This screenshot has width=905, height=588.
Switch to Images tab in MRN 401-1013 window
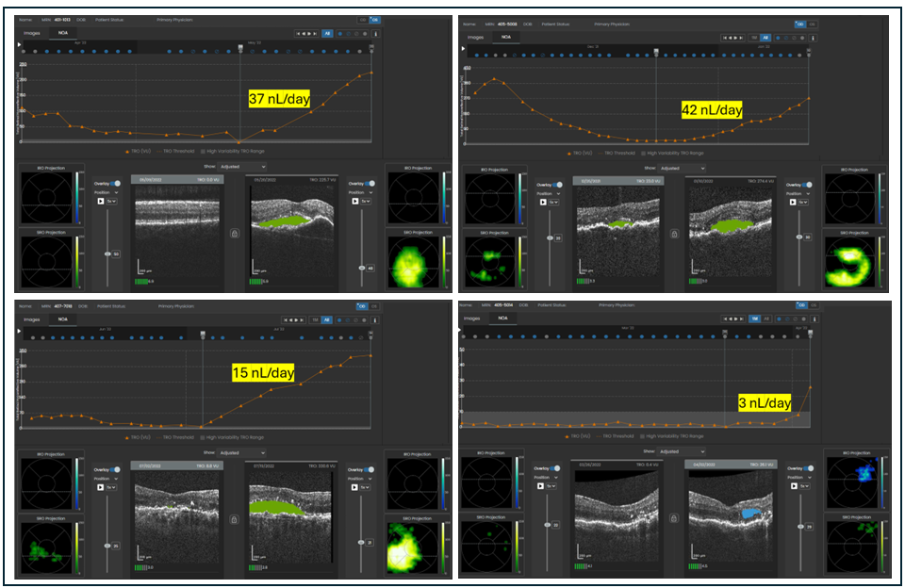tap(31, 33)
